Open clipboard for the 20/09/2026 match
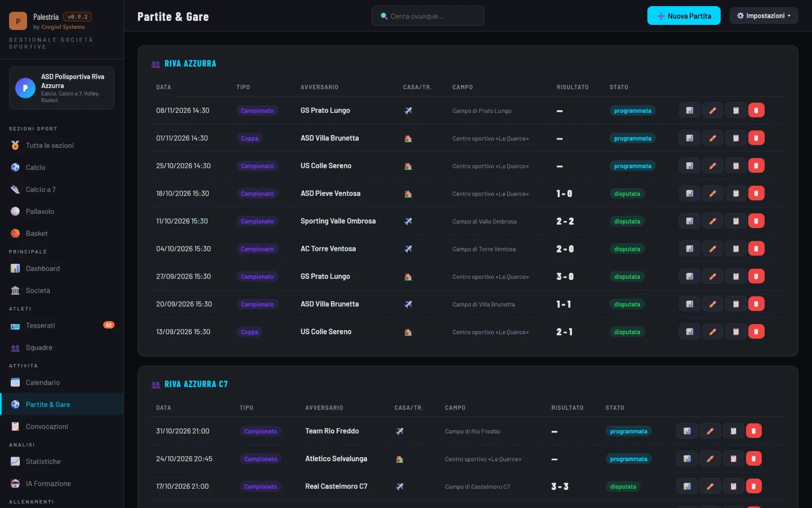The image size is (812, 508). coord(736,304)
